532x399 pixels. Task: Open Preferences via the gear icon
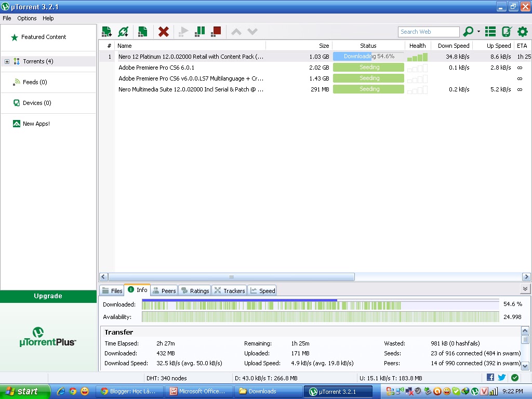coord(523,32)
